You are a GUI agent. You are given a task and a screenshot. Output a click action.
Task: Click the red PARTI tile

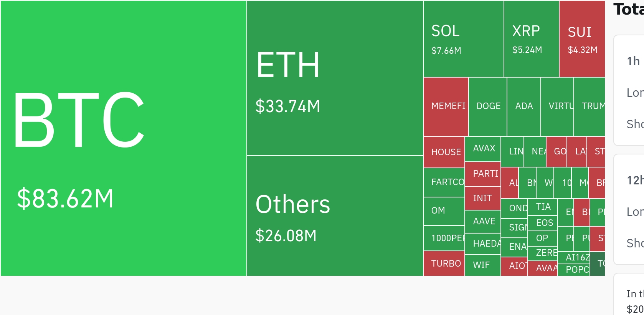pos(483,174)
